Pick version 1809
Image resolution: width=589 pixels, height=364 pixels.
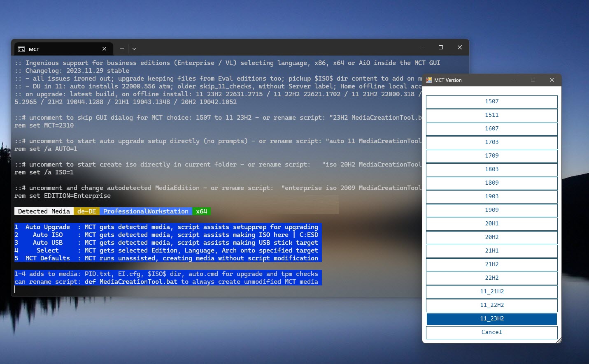coord(491,183)
